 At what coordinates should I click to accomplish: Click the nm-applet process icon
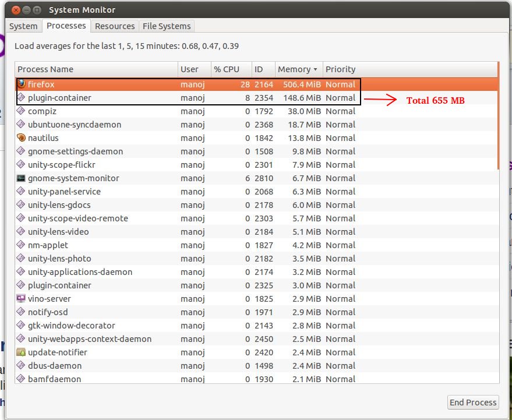[22, 245]
